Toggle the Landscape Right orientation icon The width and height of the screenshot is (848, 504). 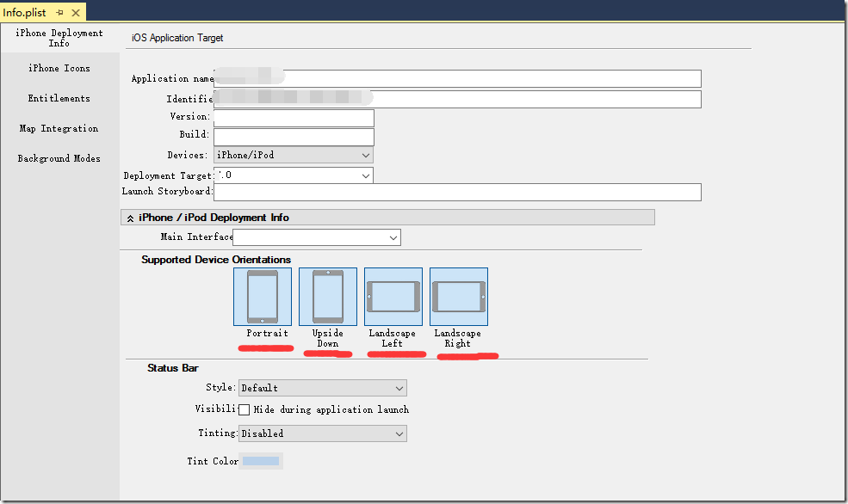pyautogui.click(x=459, y=297)
